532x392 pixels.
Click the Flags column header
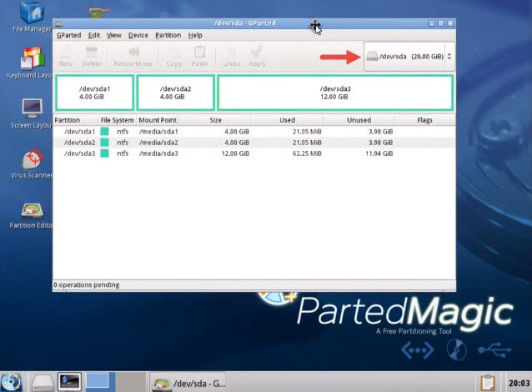point(424,120)
